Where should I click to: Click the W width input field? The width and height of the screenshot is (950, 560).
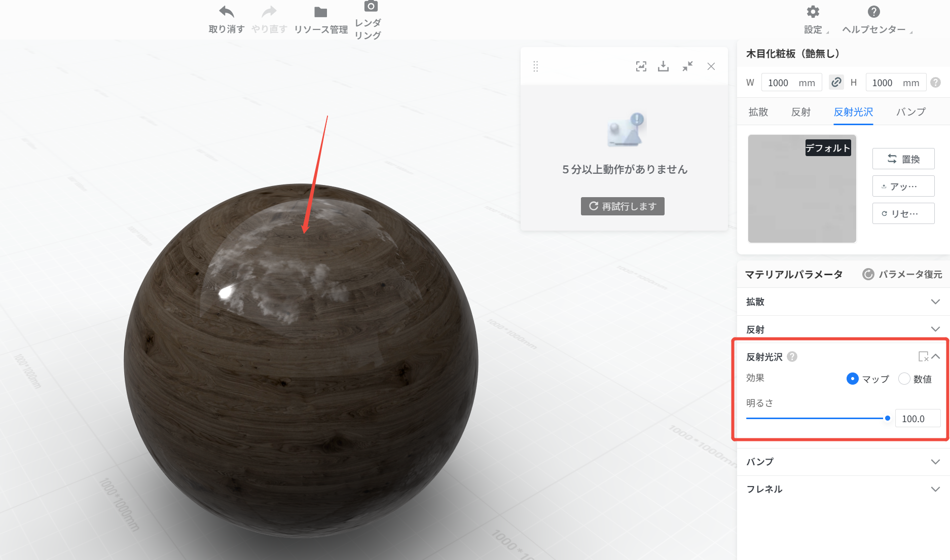791,83
